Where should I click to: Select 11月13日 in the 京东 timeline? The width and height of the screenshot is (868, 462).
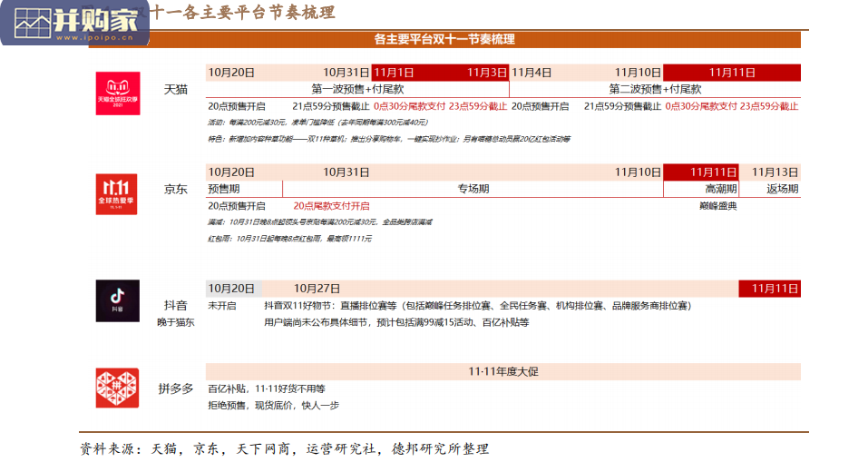775,172
